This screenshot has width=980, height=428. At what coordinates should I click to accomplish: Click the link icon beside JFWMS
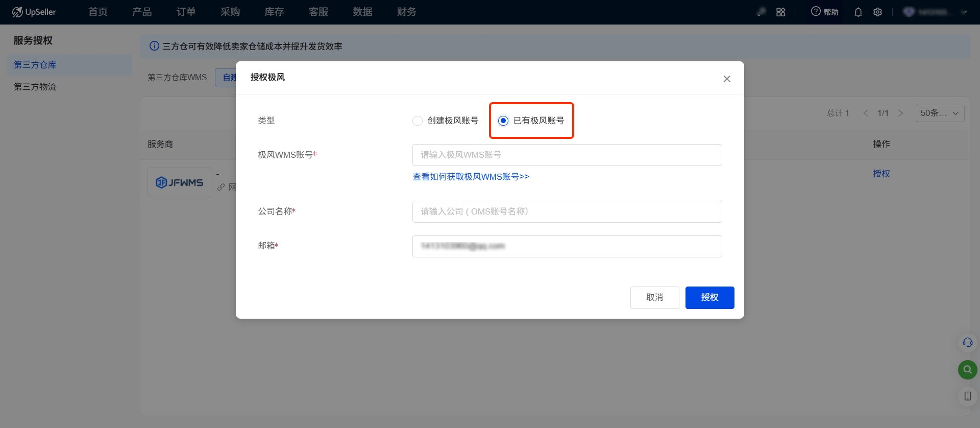point(221,187)
